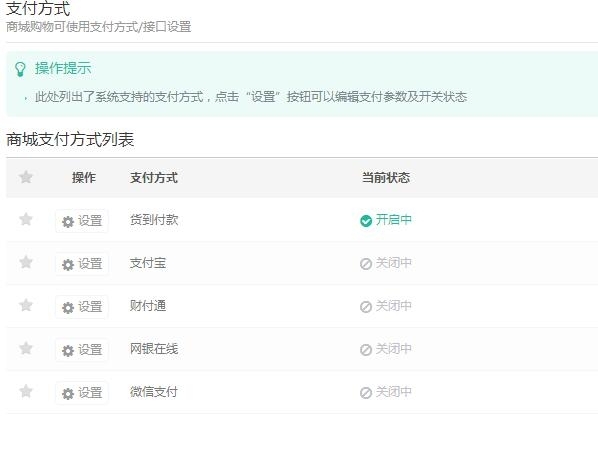This screenshot has width=598, height=458.
Task: Click the 商城支付方式列表 section title
Action: pyautogui.click(x=70, y=140)
